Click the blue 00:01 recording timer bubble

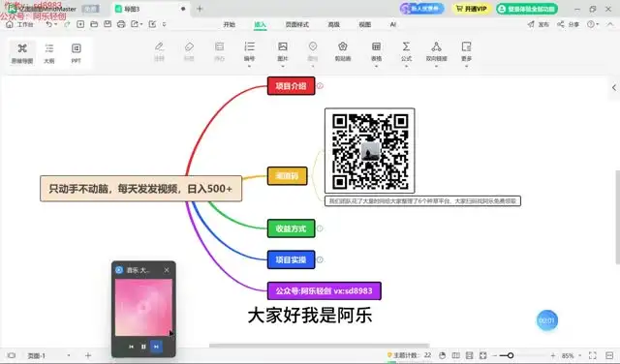pos(546,320)
